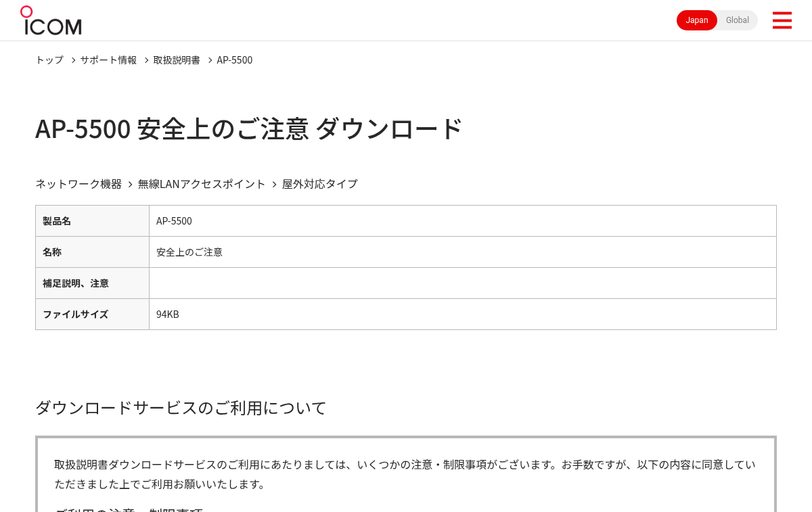
Task: Switch site region to Global
Action: (738, 20)
